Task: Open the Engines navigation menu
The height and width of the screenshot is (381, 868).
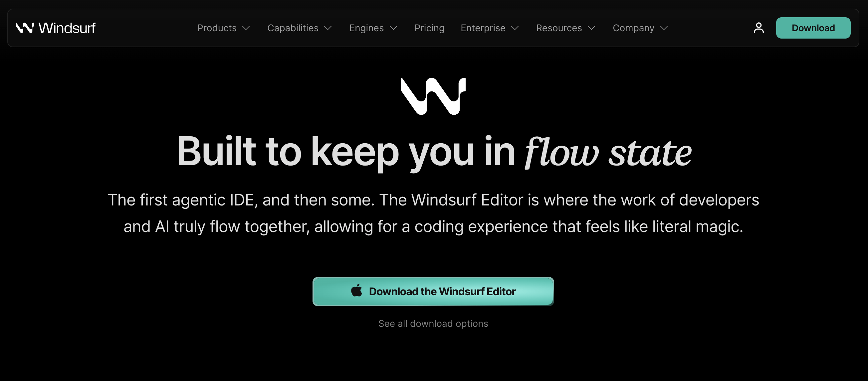Action: pyautogui.click(x=373, y=28)
